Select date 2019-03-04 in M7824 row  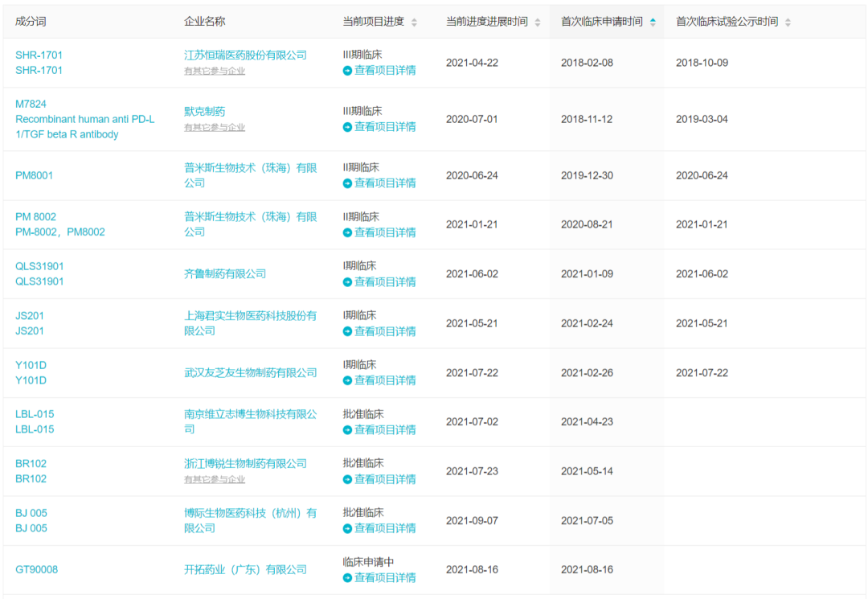click(x=702, y=119)
